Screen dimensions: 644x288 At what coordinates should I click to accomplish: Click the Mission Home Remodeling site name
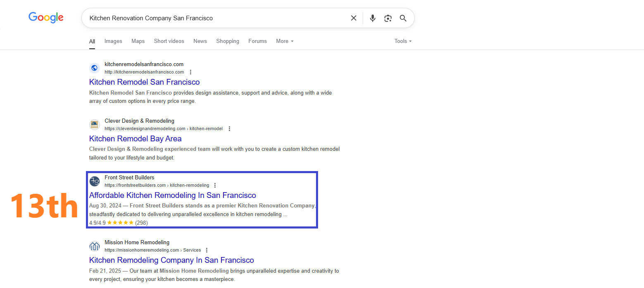[137, 242]
